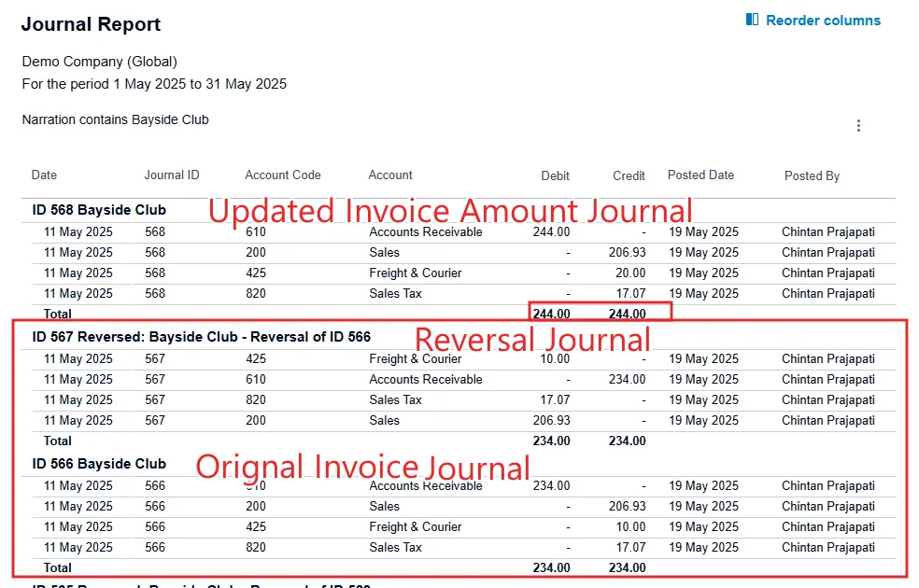Open the three-dot more options menu

click(858, 126)
